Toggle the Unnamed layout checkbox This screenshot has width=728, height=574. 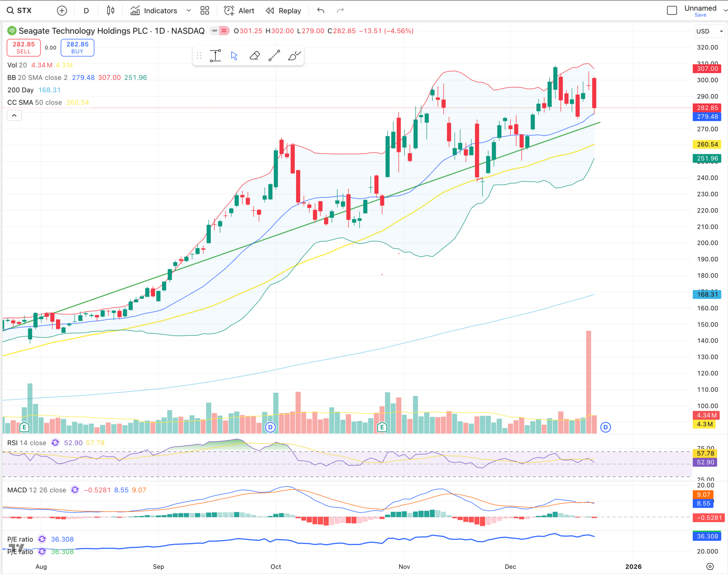pos(672,11)
